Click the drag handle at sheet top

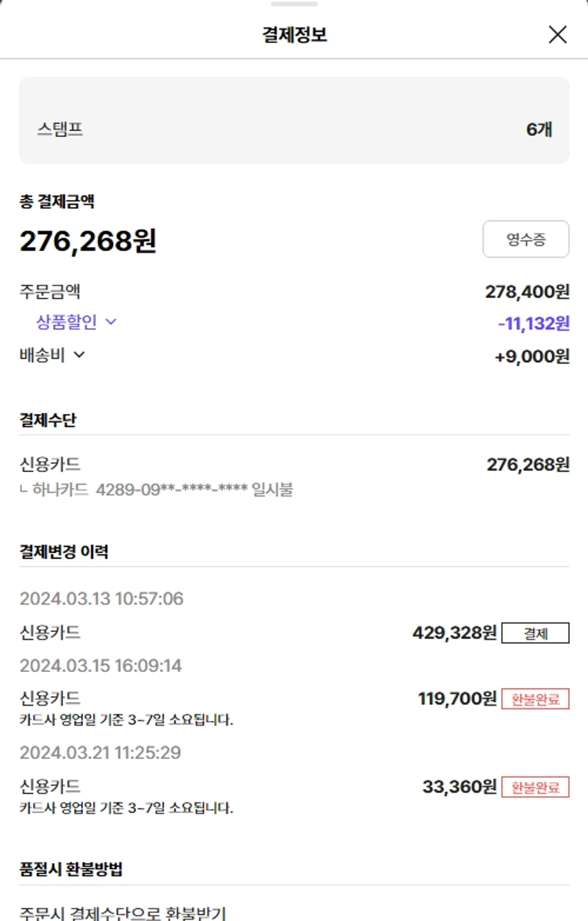point(294,4)
